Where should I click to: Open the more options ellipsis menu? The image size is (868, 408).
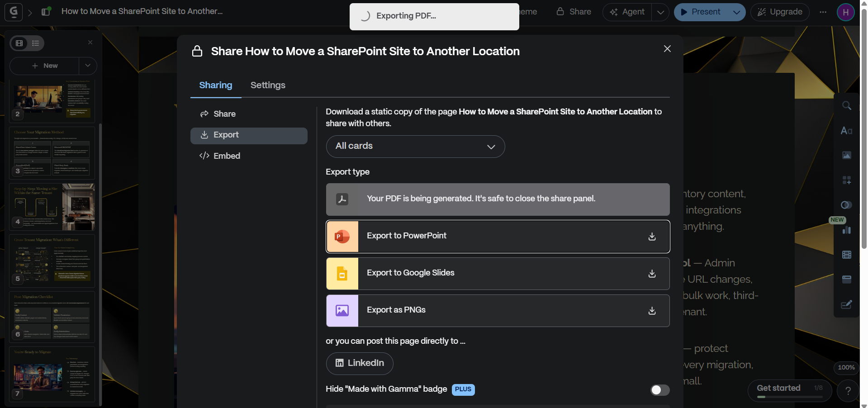coord(823,12)
